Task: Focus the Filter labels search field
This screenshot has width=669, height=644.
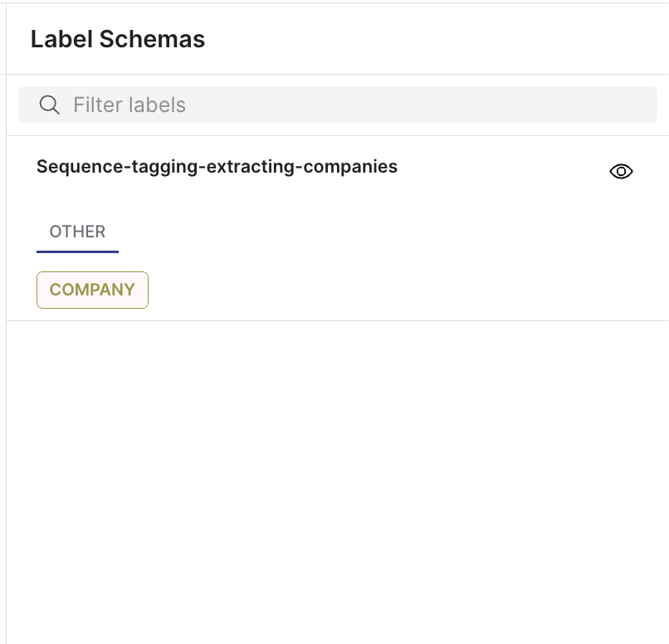Action: (338, 105)
